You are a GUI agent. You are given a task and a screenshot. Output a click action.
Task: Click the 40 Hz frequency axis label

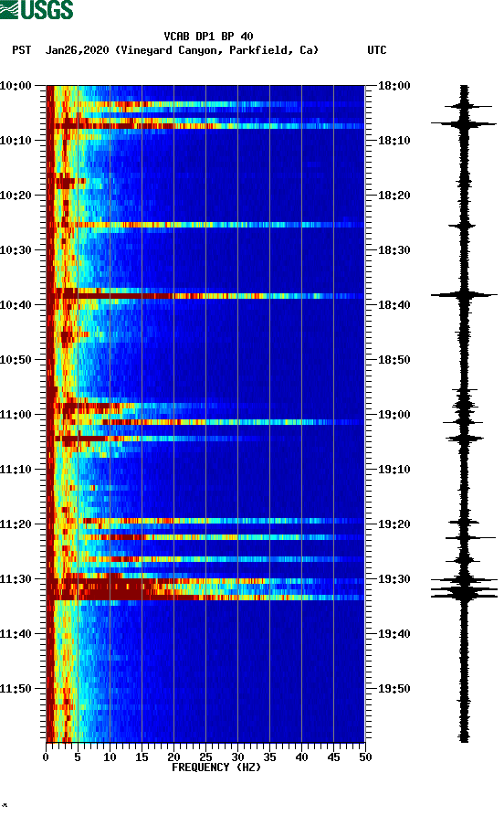coord(301,757)
